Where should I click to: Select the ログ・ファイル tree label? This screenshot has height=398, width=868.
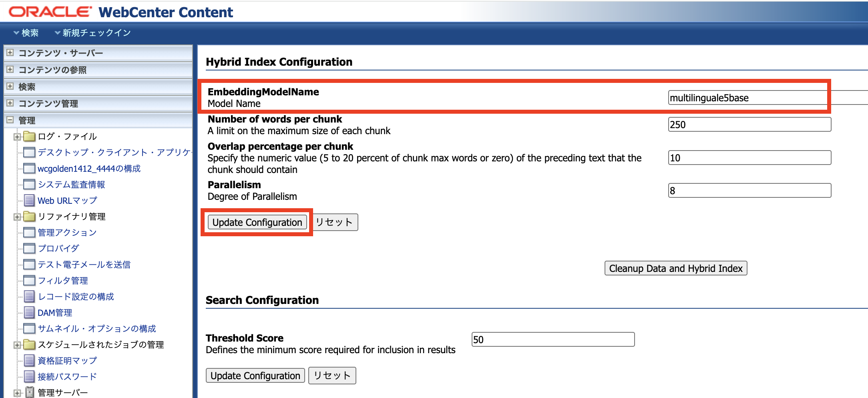[x=67, y=137]
